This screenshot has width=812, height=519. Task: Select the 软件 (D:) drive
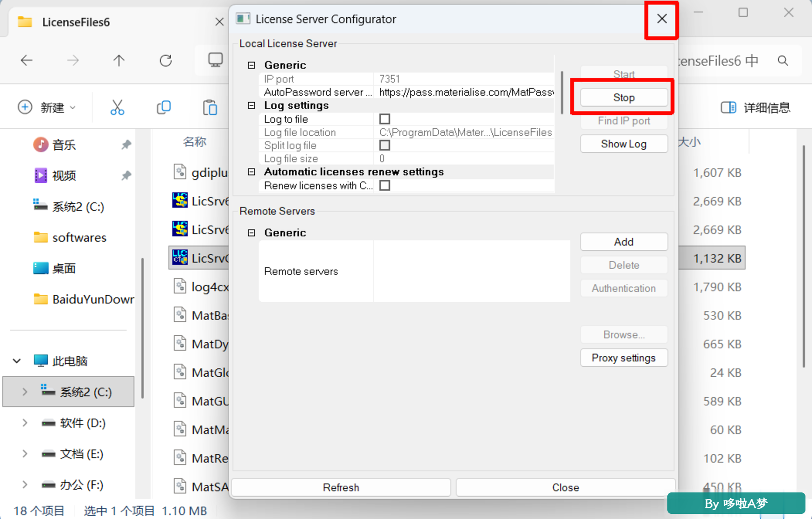(x=73, y=423)
